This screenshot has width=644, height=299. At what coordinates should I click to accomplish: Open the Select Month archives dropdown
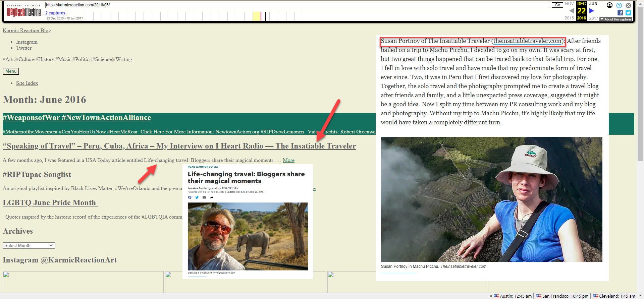pos(29,245)
